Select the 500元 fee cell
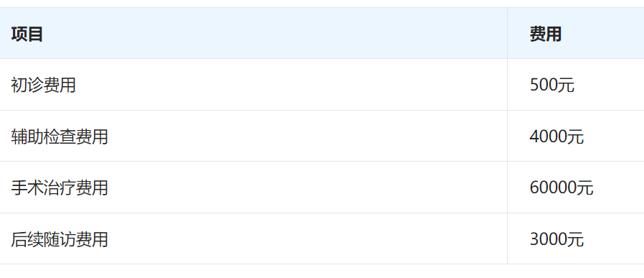This screenshot has height=278, width=644. click(552, 85)
